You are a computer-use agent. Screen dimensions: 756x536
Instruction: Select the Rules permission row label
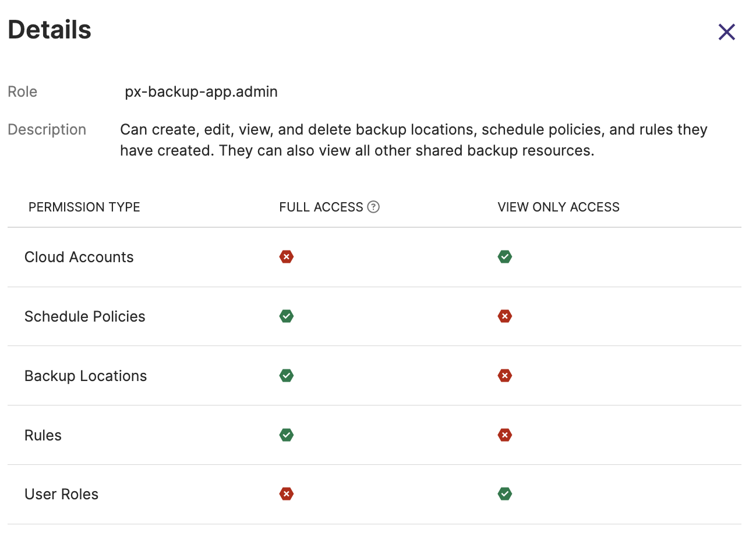point(43,435)
